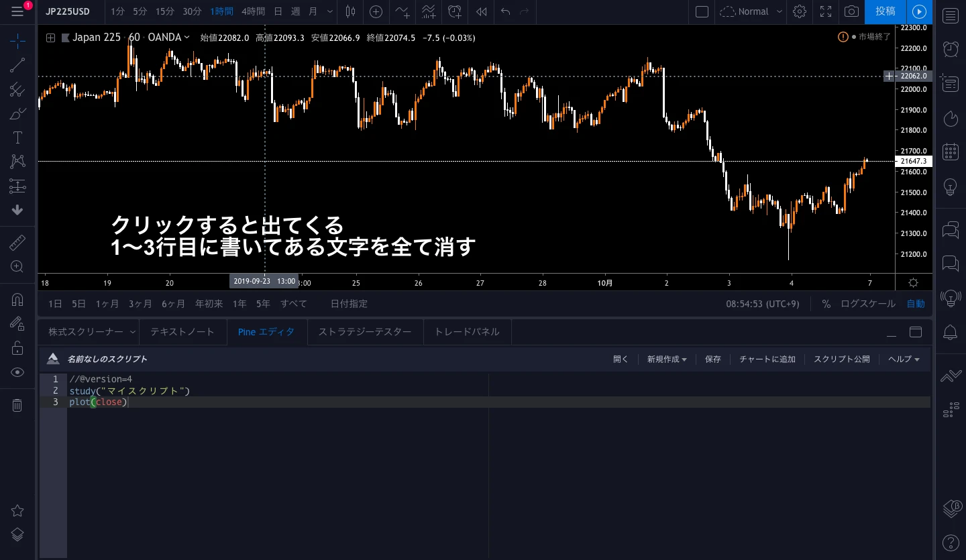The height and width of the screenshot is (560, 966).
Task: Open the watchlist panel
Action: coord(950,15)
